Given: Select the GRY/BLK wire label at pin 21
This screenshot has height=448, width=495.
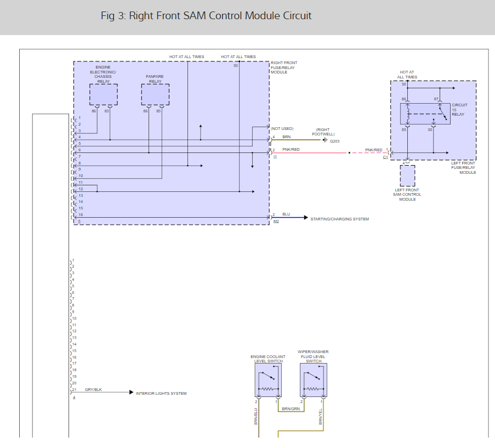Looking at the screenshot, I should 93,389.
